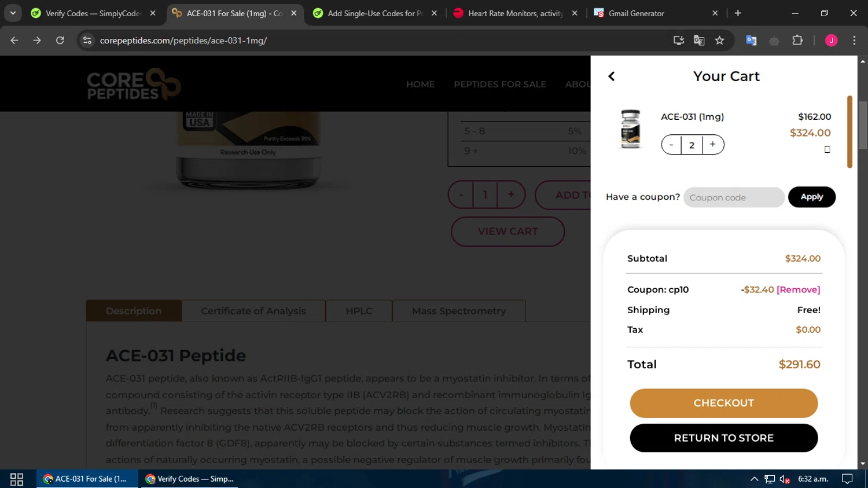The height and width of the screenshot is (488, 868).
Task: Decrease ACE-031 cart quantity with minus
Action: 671,145
